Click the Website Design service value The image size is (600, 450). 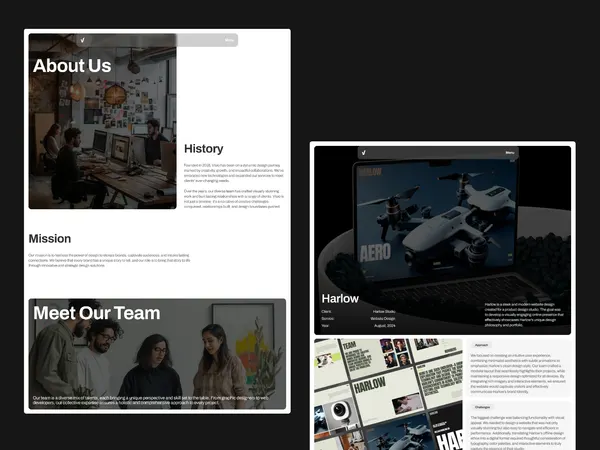tap(383, 319)
